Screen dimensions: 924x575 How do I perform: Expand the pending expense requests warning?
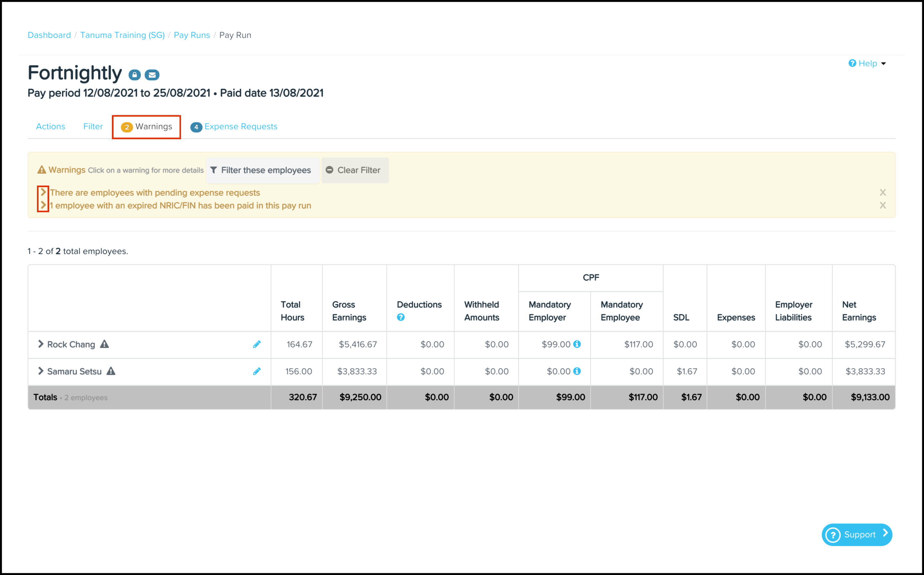click(43, 192)
